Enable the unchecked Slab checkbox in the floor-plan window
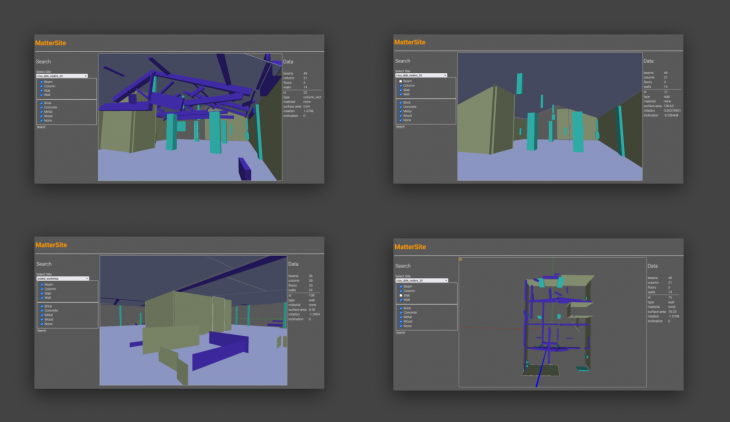Image resolution: width=730 pixels, height=422 pixels. (x=400, y=296)
